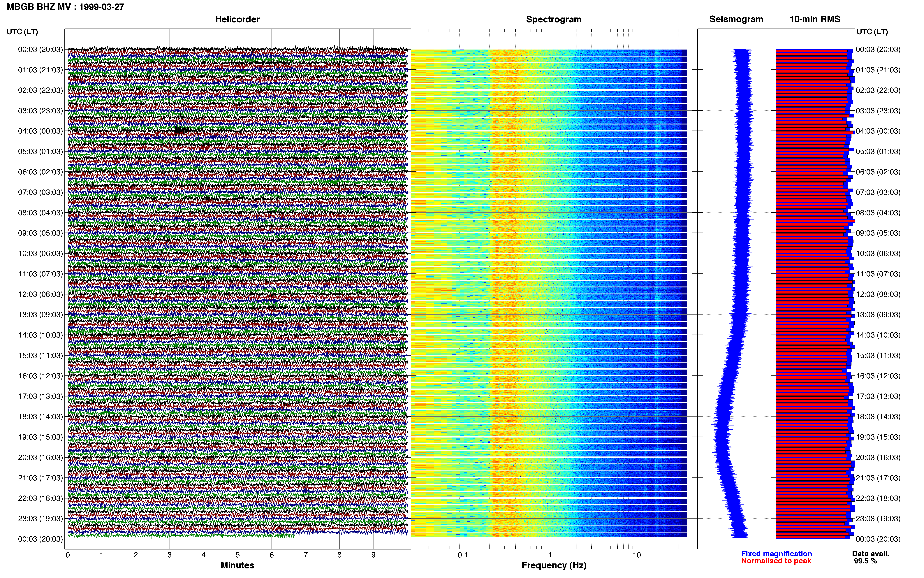Click right time label "20:03 (16:03)"
Screen dimensions: 924x578
[x=878, y=458]
